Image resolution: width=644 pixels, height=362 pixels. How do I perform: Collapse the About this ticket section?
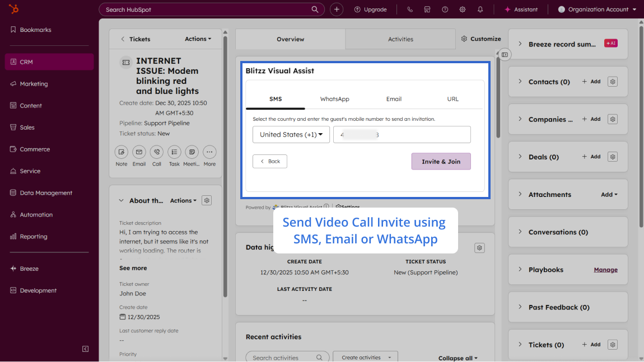tap(121, 201)
